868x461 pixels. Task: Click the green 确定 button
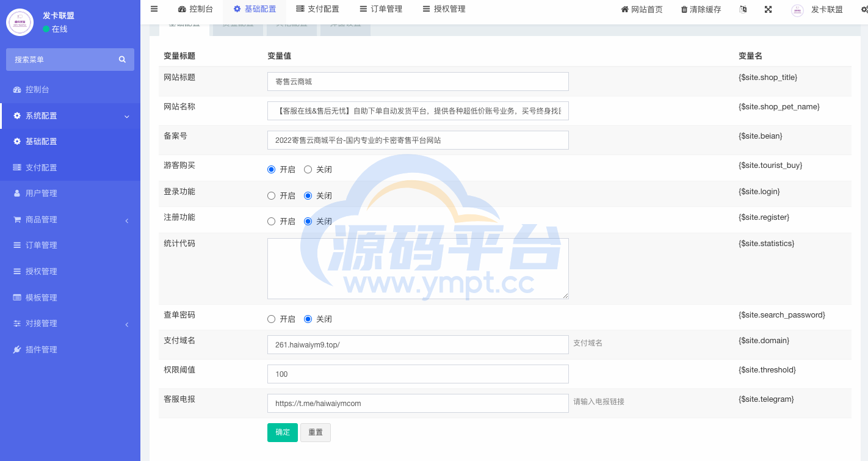pos(283,432)
